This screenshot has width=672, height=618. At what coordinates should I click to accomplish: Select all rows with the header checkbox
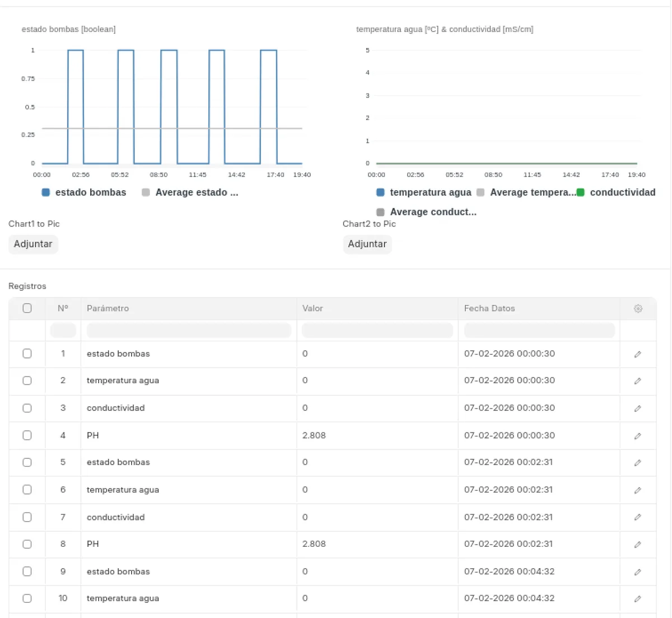pos(27,308)
